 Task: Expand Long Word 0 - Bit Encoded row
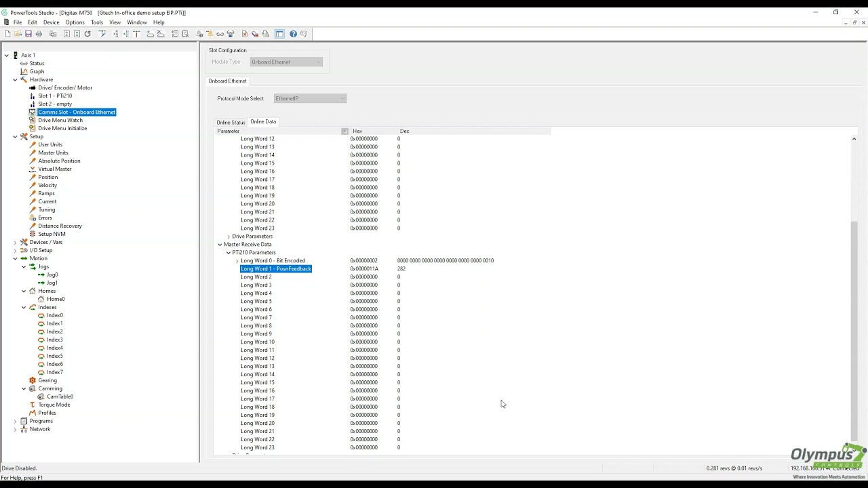237,261
